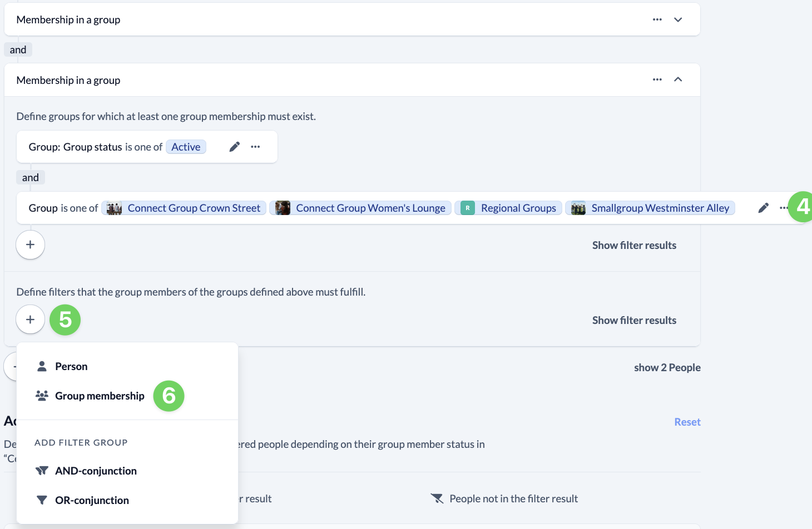This screenshot has width=812, height=529.
Task: Click plus button under group members filters
Action: pos(31,320)
